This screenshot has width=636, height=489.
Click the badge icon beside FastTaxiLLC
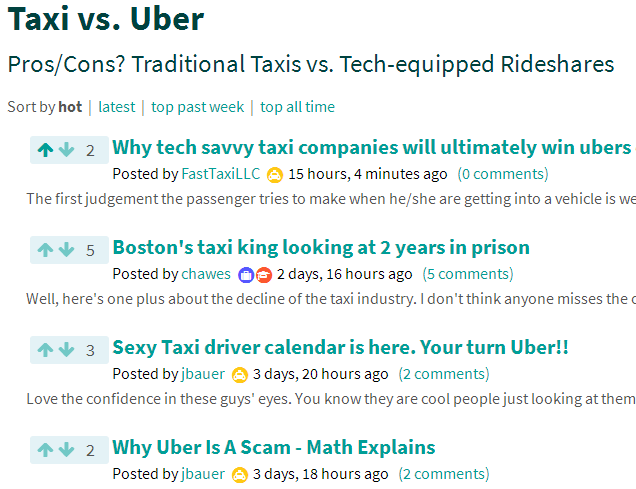275,174
